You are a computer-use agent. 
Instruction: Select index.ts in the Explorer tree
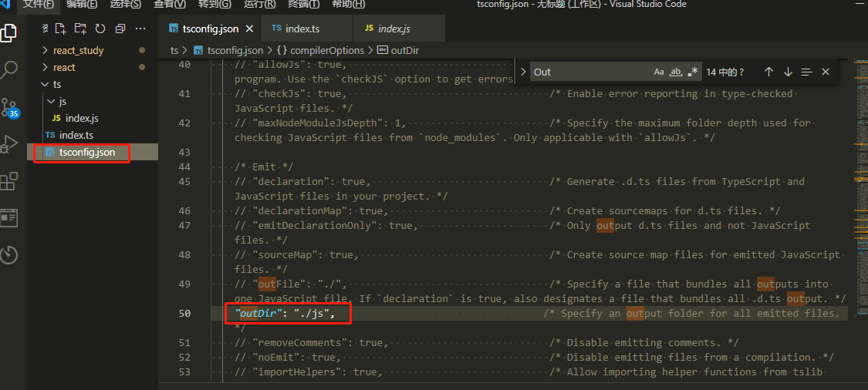pyautogui.click(x=76, y=136)
